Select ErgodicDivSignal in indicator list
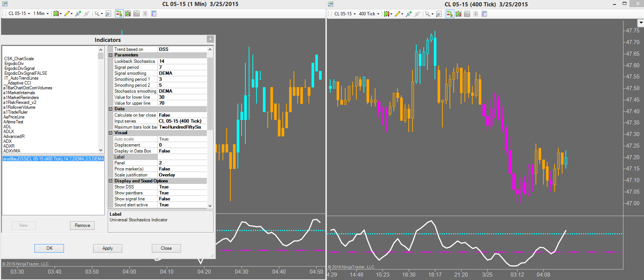 point(19,68)
